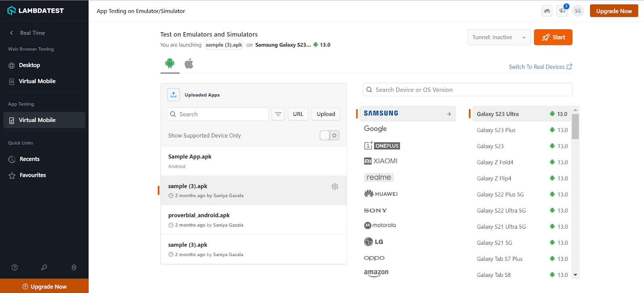Open settings gear for selected sample (3).apk

[335, 186]
